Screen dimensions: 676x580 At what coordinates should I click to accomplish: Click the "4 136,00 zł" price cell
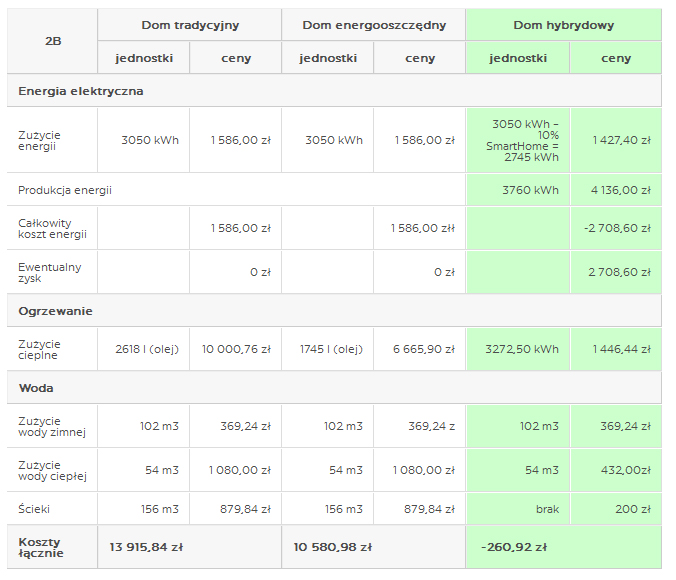click(x=616, y=189)
